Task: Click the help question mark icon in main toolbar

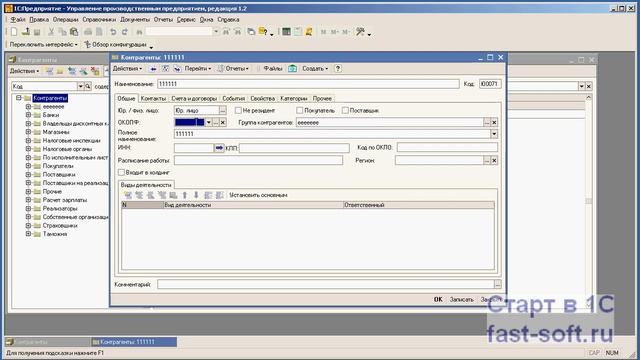Action: pos(263,31)
